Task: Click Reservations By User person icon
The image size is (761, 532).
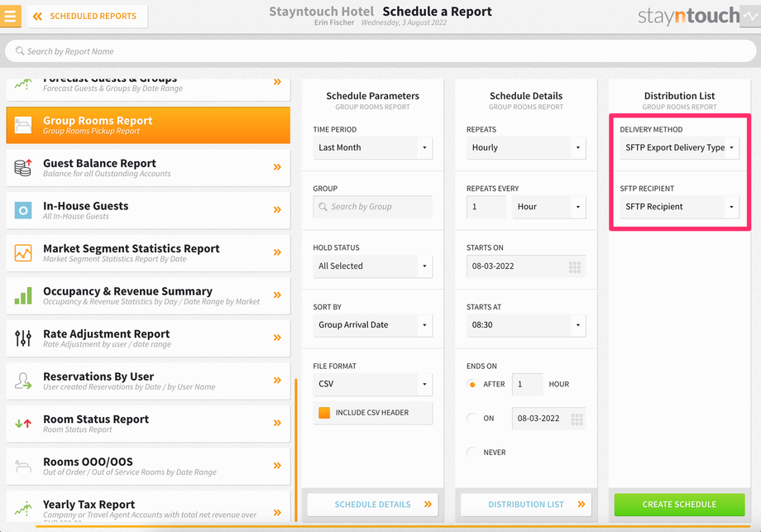Action: point(23,381)
